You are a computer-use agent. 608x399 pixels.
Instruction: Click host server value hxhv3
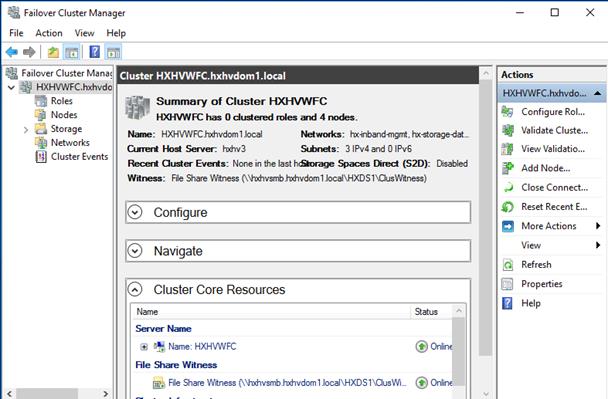click(x=234, y=149)
